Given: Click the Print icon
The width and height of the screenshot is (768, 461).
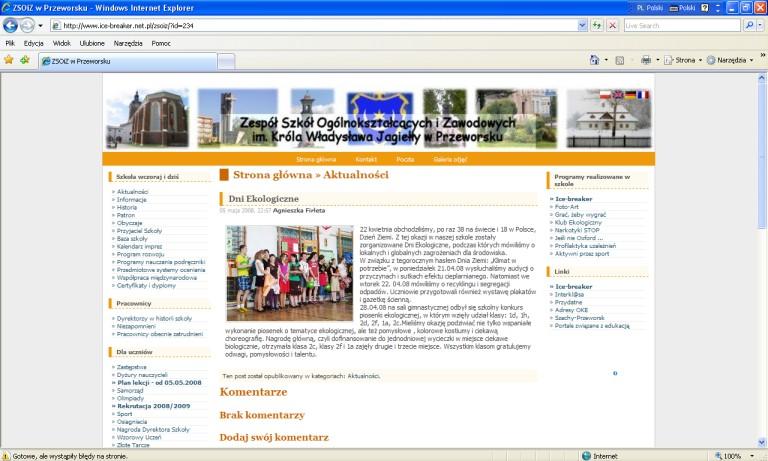Looking at the screenshot, I should pyautogui.click(x=646, y=60).
